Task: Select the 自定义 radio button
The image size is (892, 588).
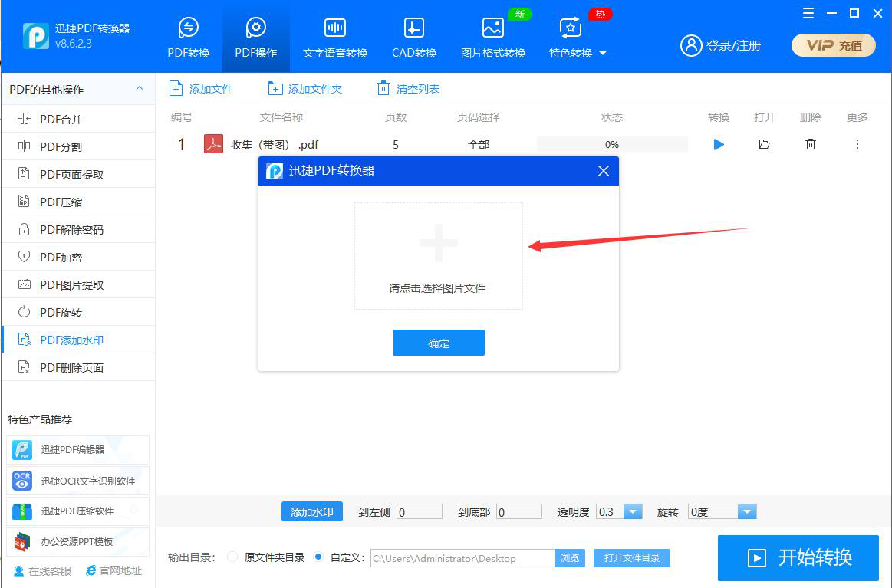Action: pos(318,557)
